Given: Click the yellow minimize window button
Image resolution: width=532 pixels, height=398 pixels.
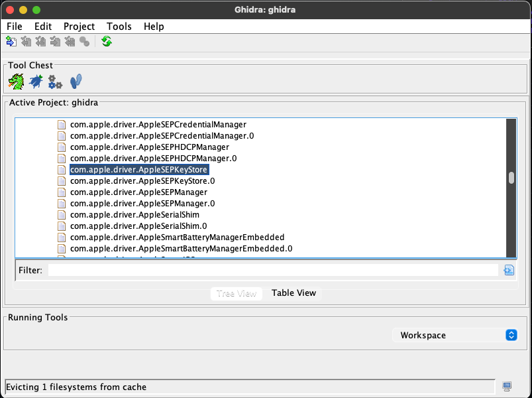Looking at the screenshot, I should coord(23,10).
